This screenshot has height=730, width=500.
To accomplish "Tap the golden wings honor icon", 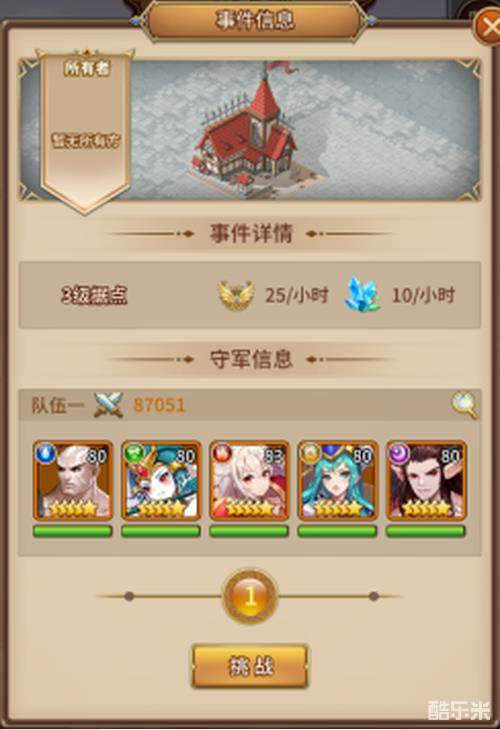I will [236, 295].
